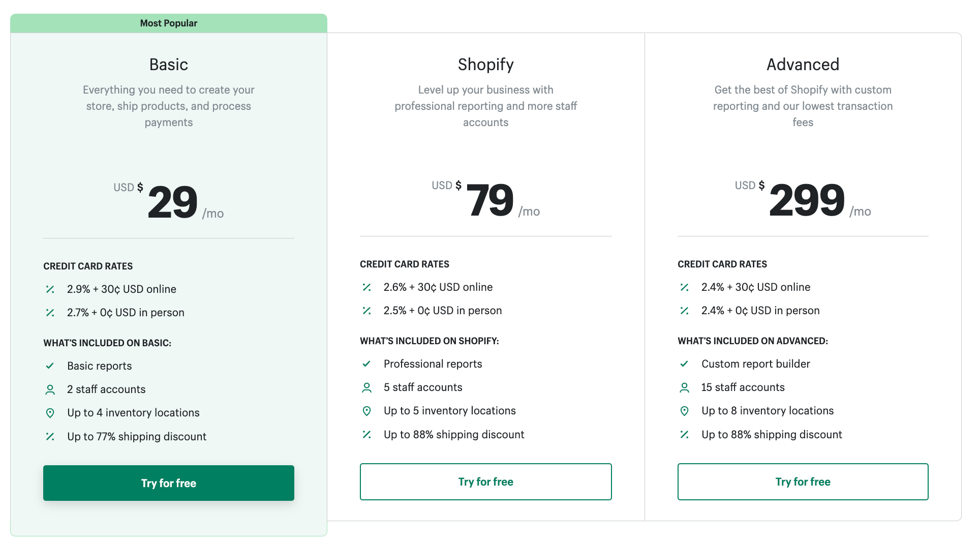Click the person icon beside 15 staff accounts
980x541 pixels.
pyautogui.click(x=684, y=387)
